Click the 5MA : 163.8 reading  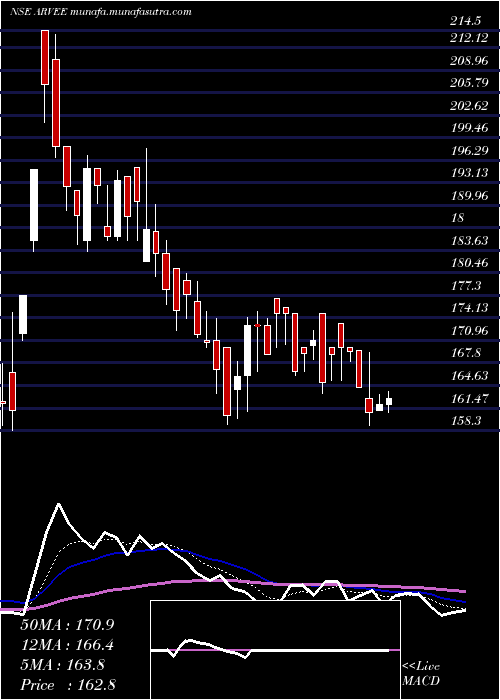click(x=63, y=665)
